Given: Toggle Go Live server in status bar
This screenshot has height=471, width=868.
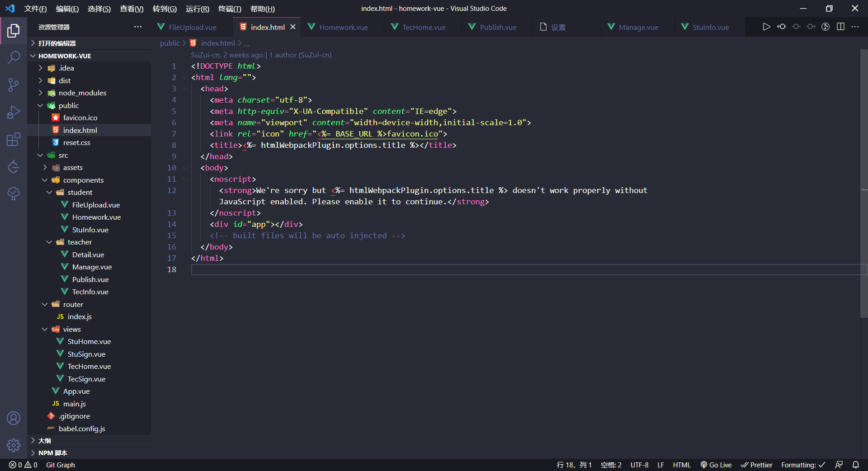Looking at the screenshot, I should pyautogui.click(x=716, y=465).
